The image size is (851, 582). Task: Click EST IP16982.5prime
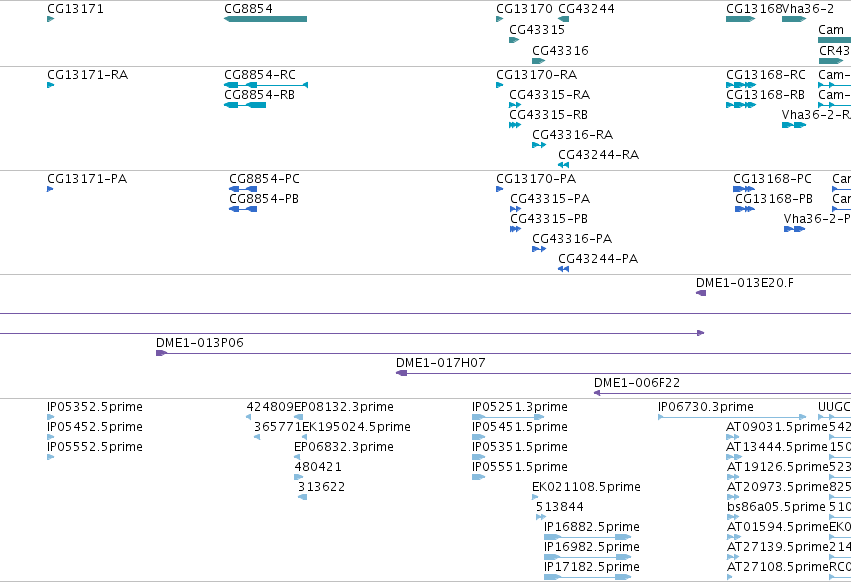point(592,547)
